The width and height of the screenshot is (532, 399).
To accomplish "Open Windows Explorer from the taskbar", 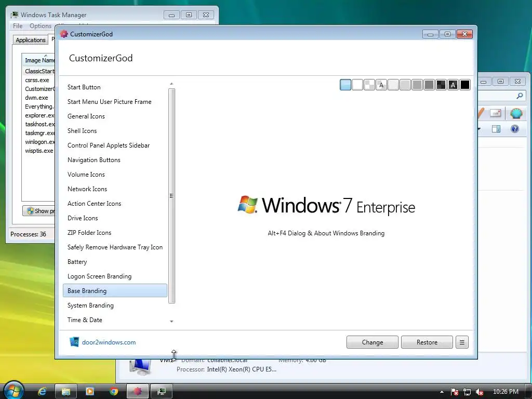I will (66, 392).
